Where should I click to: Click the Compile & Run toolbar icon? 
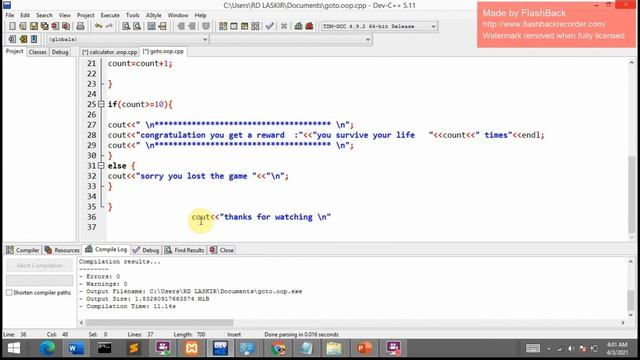click(244, 26)
